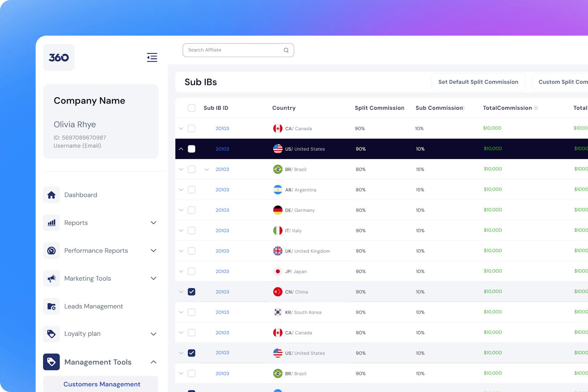This screenshot has height=392, width=588.
Task: Click the United Kingdom flag icon
Action: (x=278, y=251)
